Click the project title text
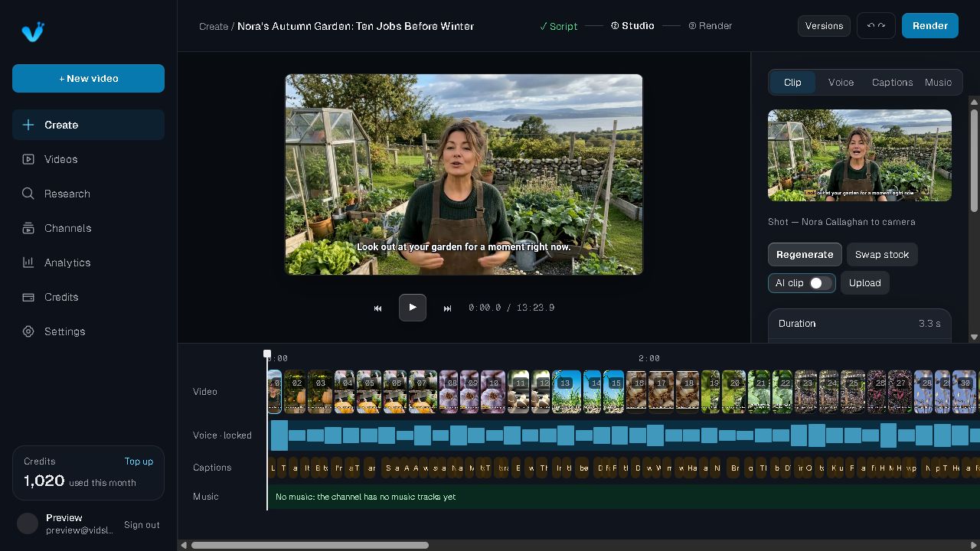 (355, 26)
